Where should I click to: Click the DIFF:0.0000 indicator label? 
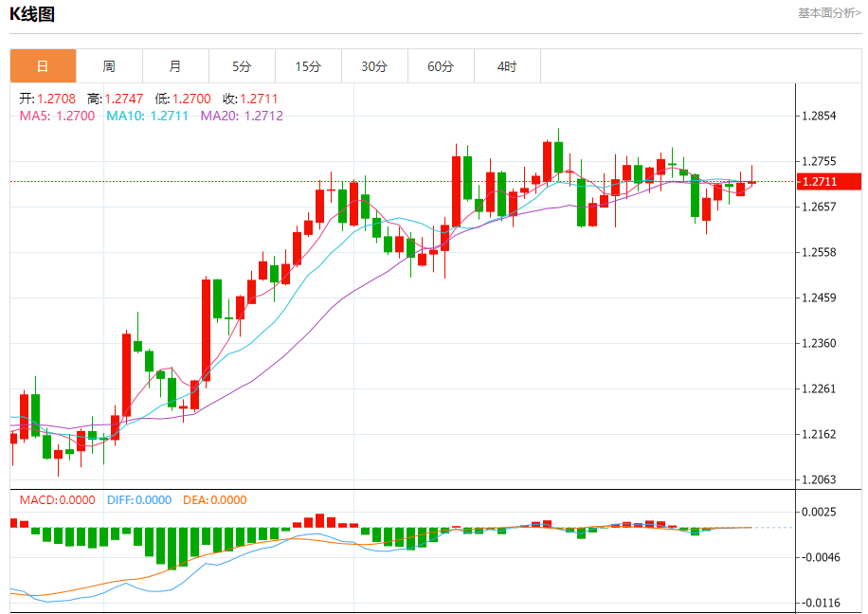click(x=139, y=500)
